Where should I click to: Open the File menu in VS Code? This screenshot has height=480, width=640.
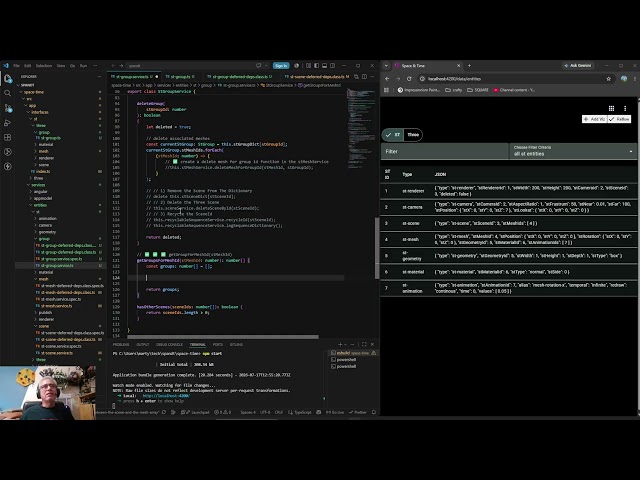(x=16, y=66)
